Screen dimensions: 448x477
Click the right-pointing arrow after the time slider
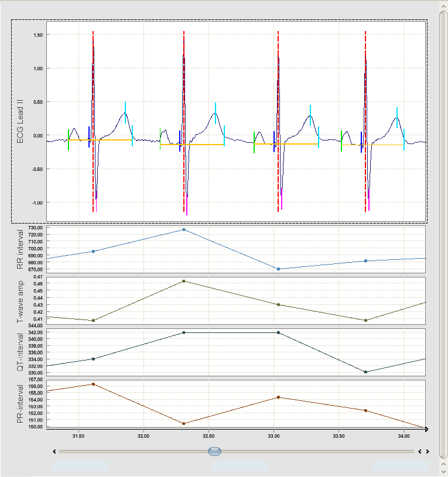(428, 451)
